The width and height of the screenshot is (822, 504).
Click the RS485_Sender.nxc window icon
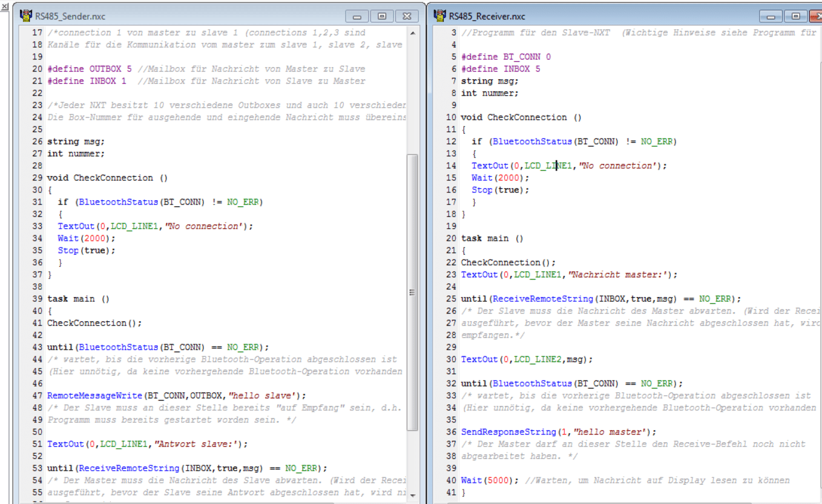[26, 16]
